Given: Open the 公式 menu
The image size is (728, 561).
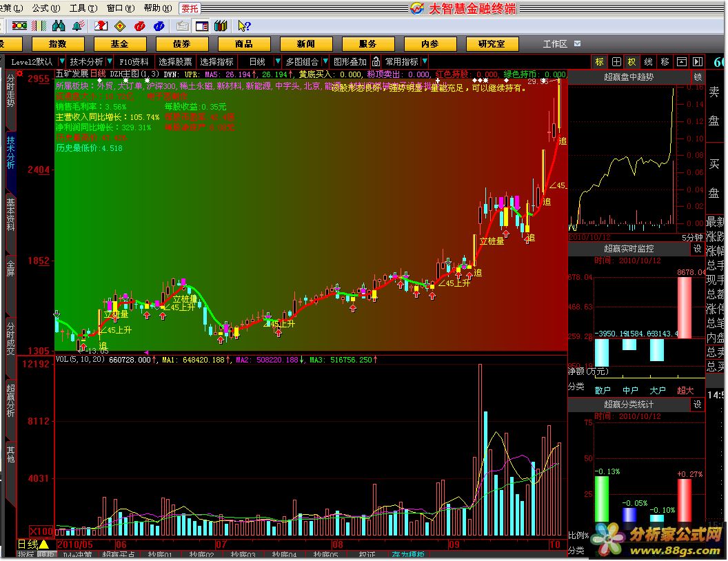Looking at the screenshot, I should click(x=46, y=8).
